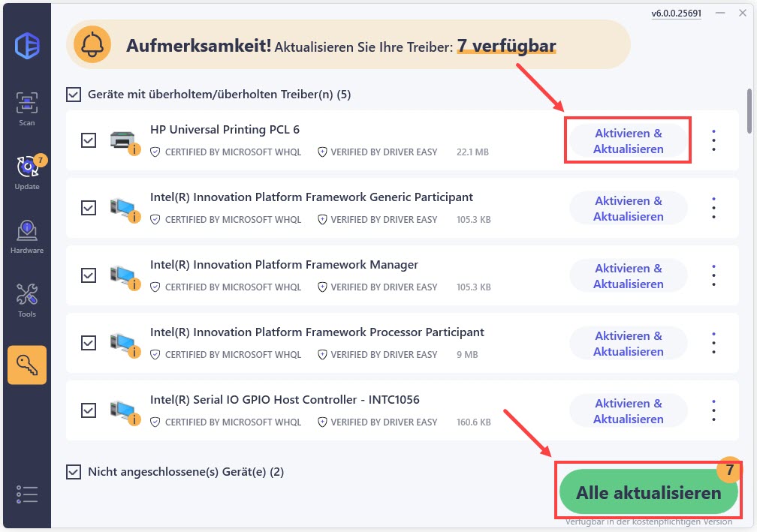Open the list icon at sidebar bottom
The height and width of the screenshot is (532, 757).
tap(26, 494)
